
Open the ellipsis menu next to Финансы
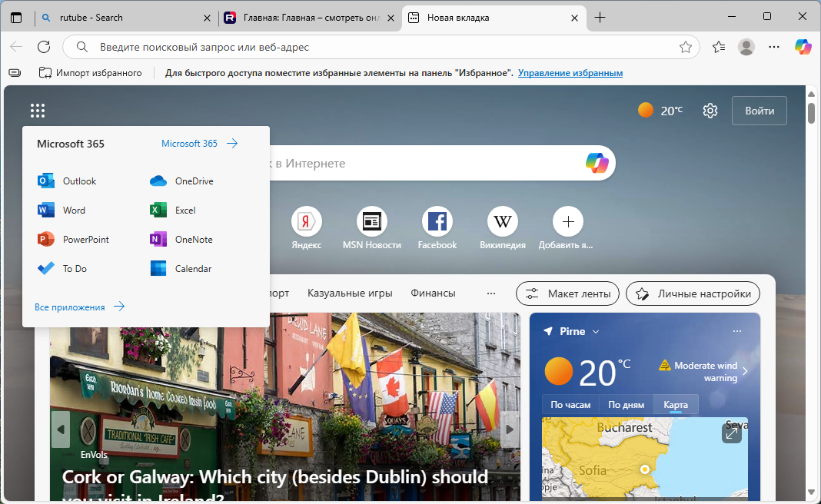click(x=491, y=293)
